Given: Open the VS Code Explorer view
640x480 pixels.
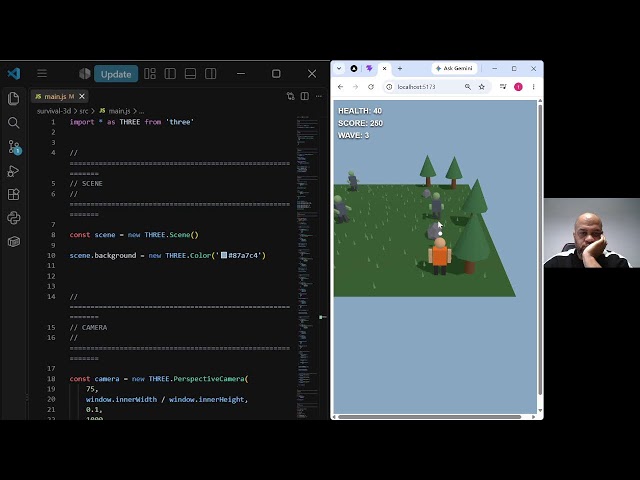Looking at the screenshot, I should [13, 98].
